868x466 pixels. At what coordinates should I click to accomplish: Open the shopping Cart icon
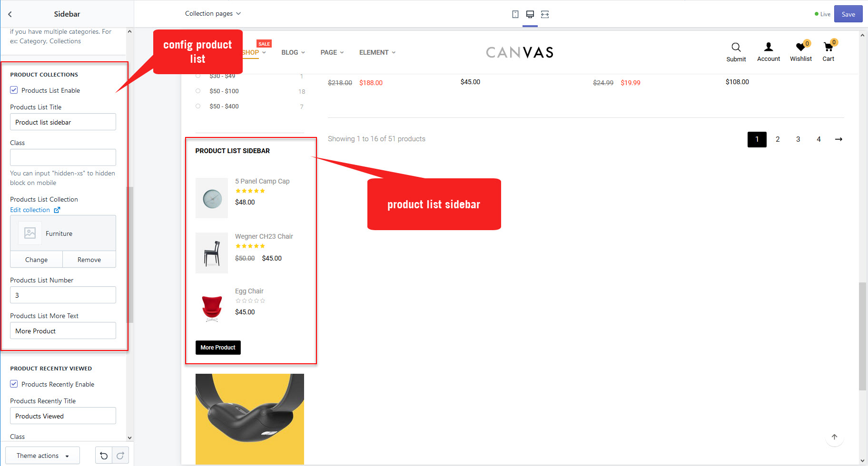(828, 47)
